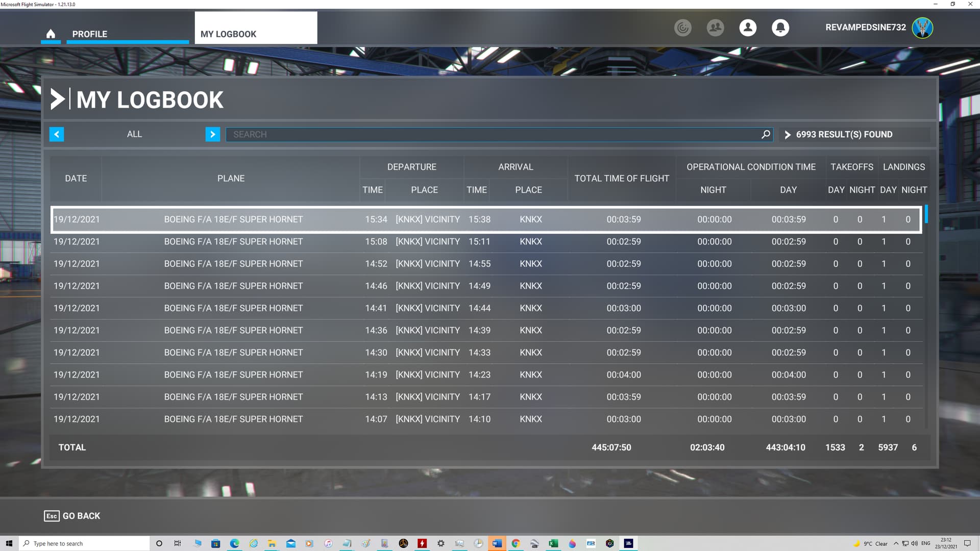Screen dimensions: 980x551
Task: Click the home icon next to PROFILE
Action: click(51, 33)
